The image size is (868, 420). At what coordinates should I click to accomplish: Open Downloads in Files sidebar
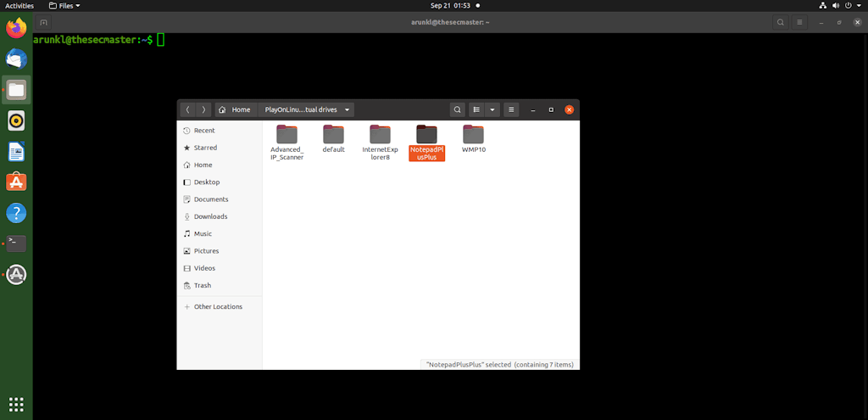pos(220,216)
